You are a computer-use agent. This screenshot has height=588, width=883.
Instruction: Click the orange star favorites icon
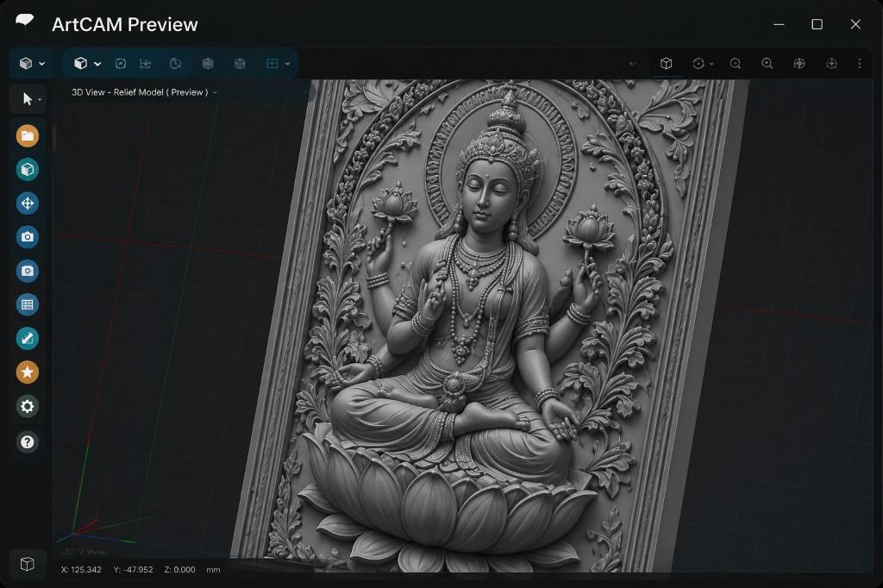[27, 372]
